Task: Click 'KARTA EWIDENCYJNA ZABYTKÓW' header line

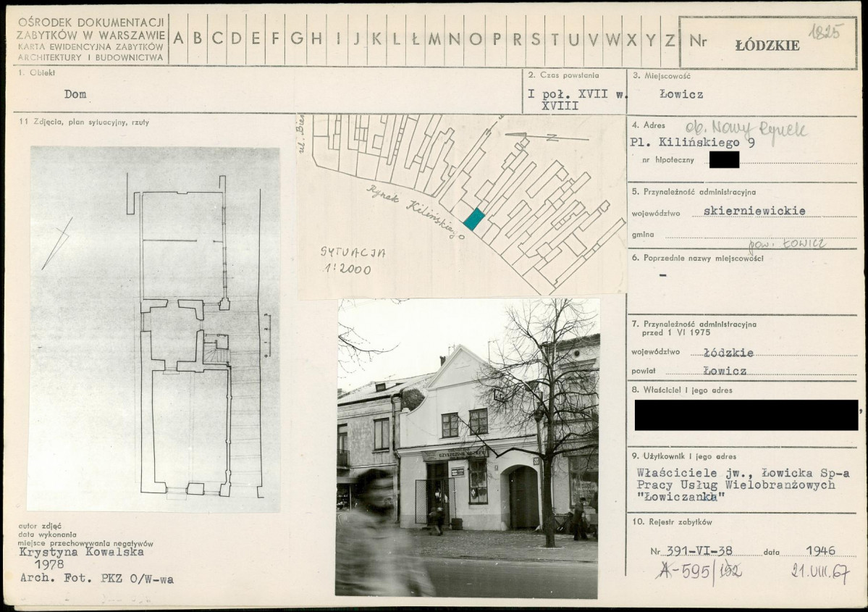Action: (90, 47)
